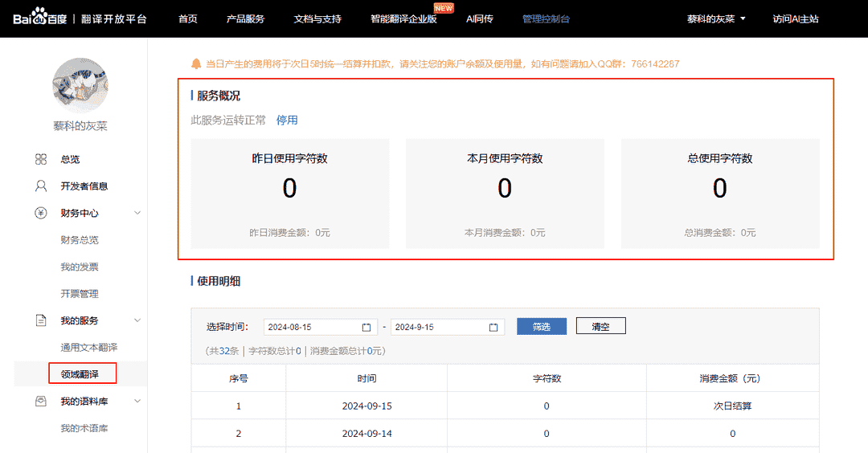The height and width of the screenshot is (453, 868).
Task: Click the 我的语料库 box icon
Action: tap(41, 401)
